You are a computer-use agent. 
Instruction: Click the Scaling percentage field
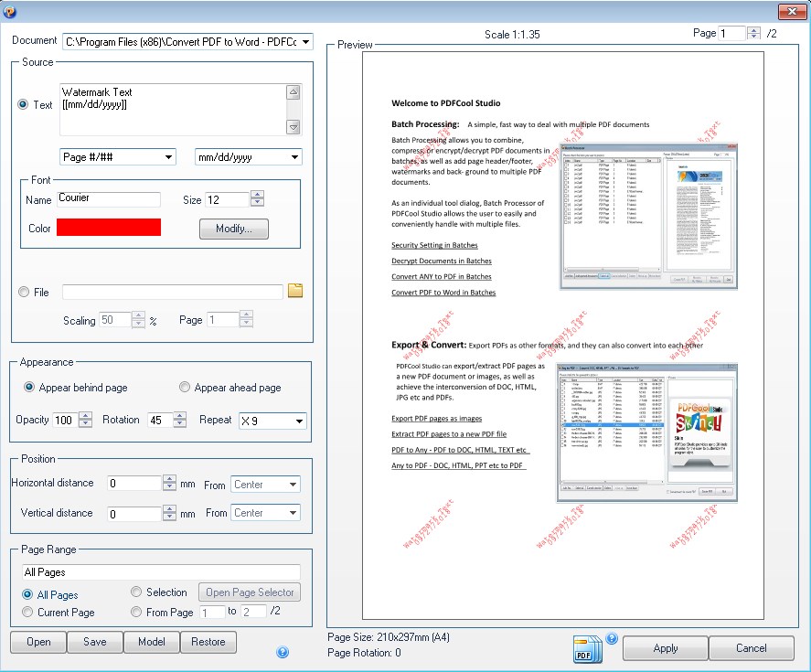pyautogui.click(x=115, y=320)
